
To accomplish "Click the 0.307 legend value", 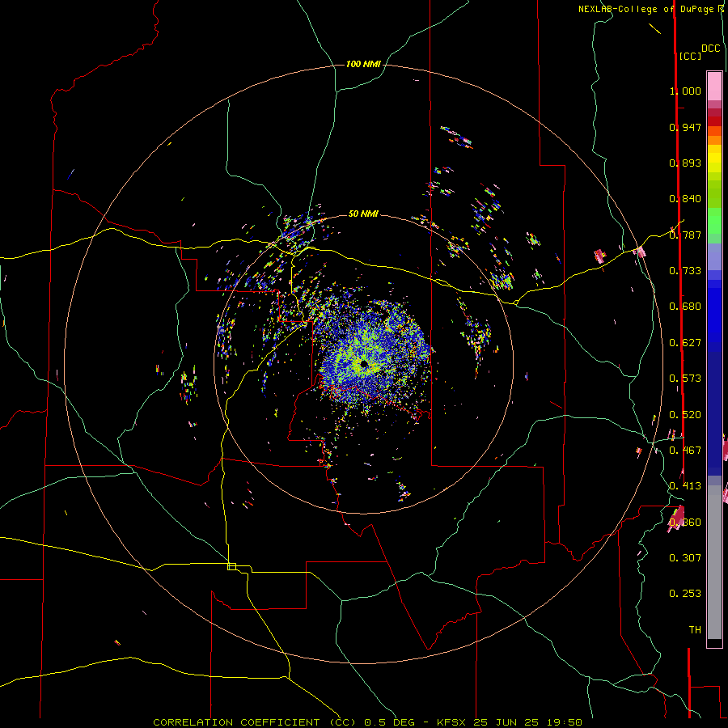I will coord(685,558).
